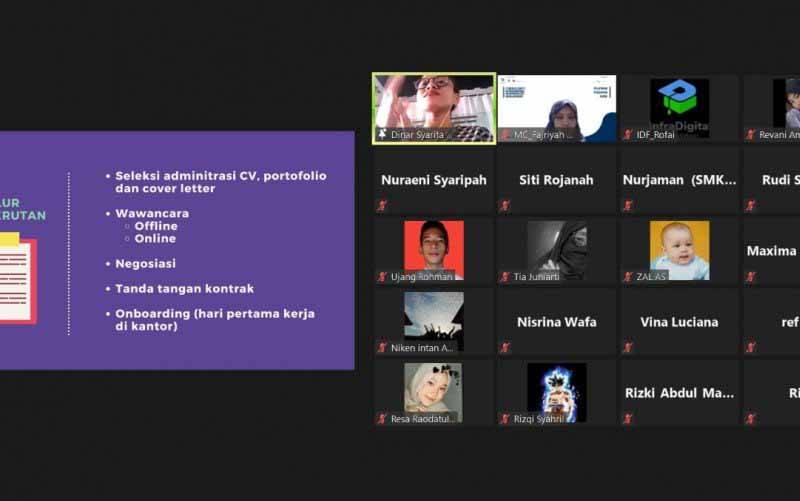Click the Rizqi Syahril name label
The image size is (800, 501).
point(538,419)
